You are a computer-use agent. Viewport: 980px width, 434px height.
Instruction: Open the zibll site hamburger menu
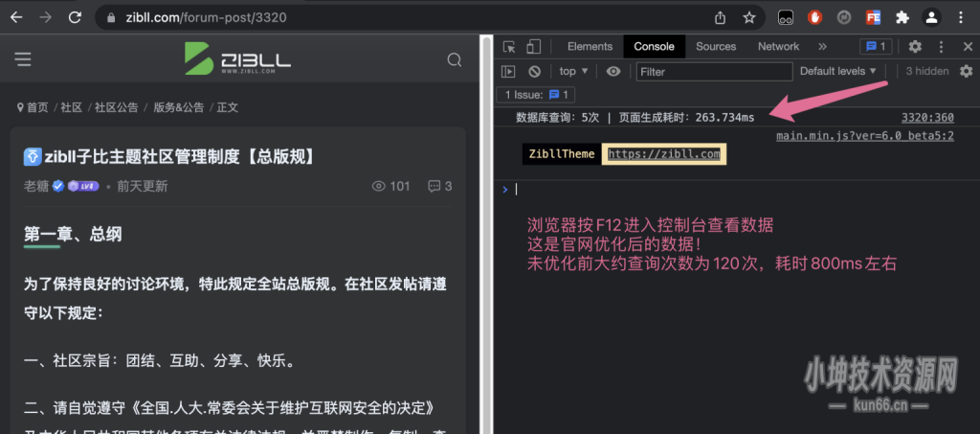(x=23, y=59)
